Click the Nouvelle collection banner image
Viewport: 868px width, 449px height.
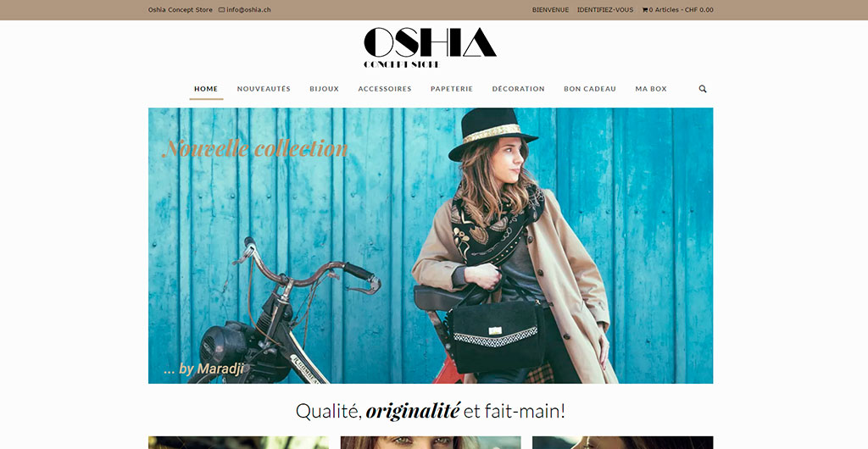click(431, 246)
